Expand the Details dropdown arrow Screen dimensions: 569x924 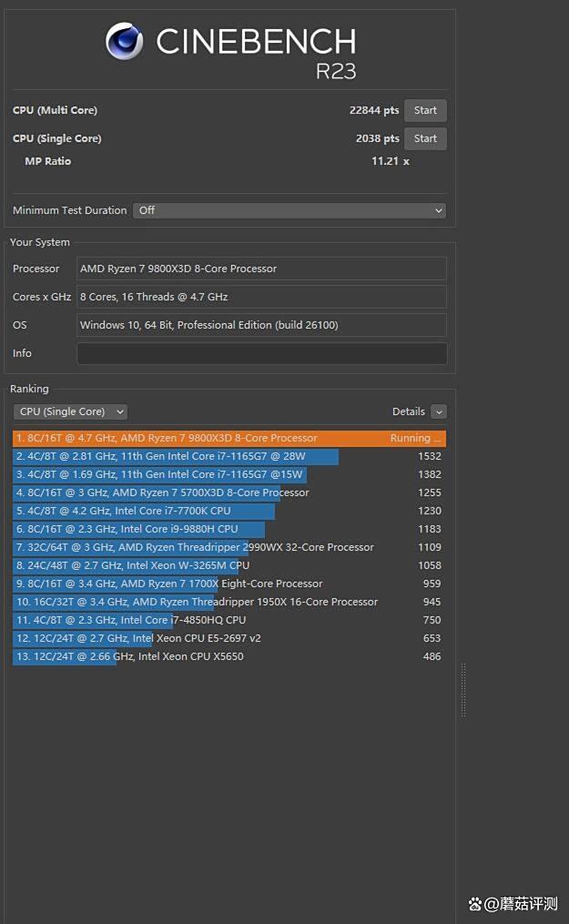click(439, 411)
